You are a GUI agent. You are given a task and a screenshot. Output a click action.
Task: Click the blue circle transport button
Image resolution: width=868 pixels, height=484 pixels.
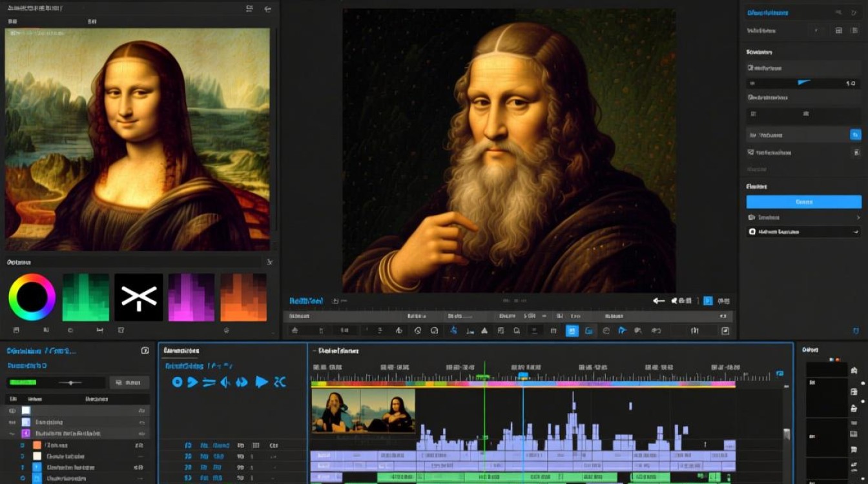tap(177, 382)
